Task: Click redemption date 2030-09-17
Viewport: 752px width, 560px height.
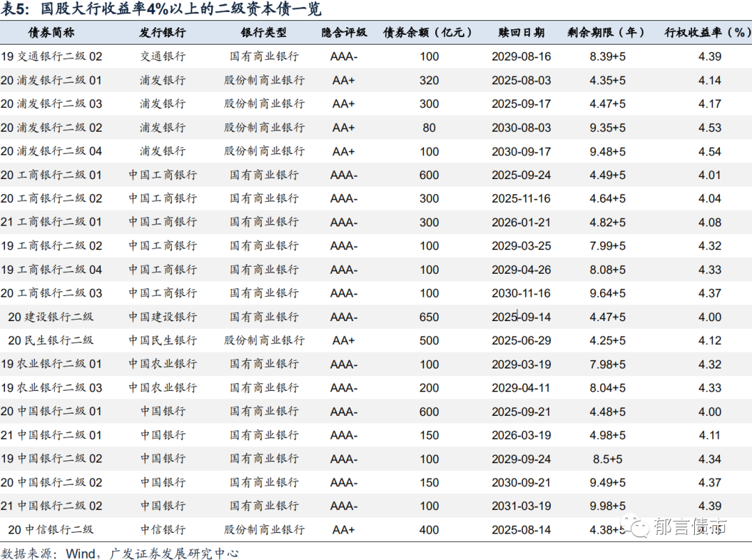Action: (x=522, y=151)
